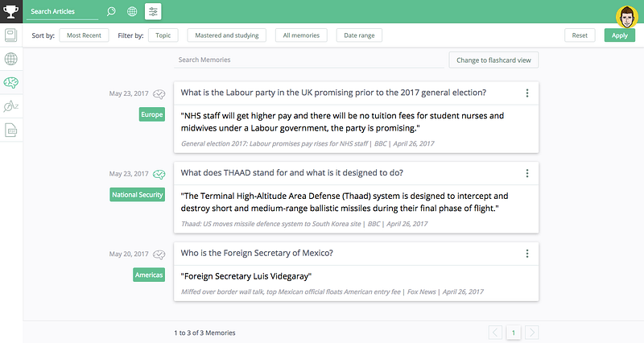
Task: Open the globe icon in top bar
Action: pyautogui.click(x=132, y=11)
